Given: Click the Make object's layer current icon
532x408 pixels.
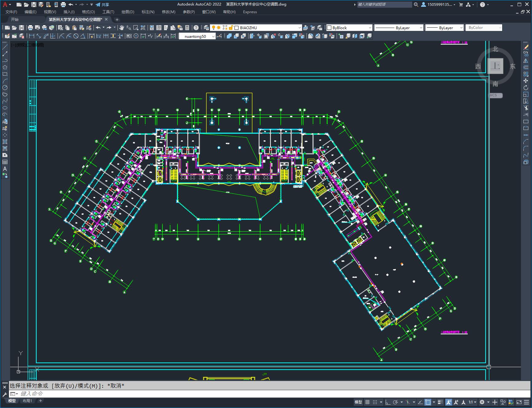Looking at the screenshot, I should pyautogui.click(x=305, y=28).
